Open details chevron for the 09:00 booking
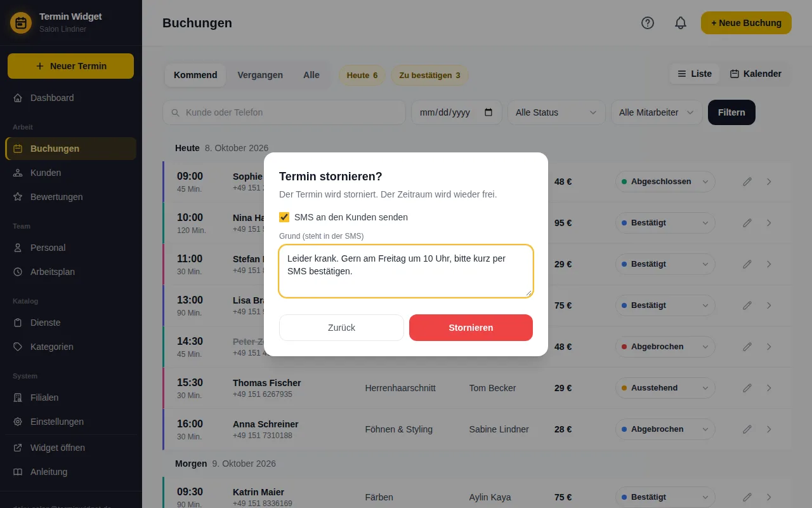This screenshot has width=812, height=508. click(x=769, y=182)
